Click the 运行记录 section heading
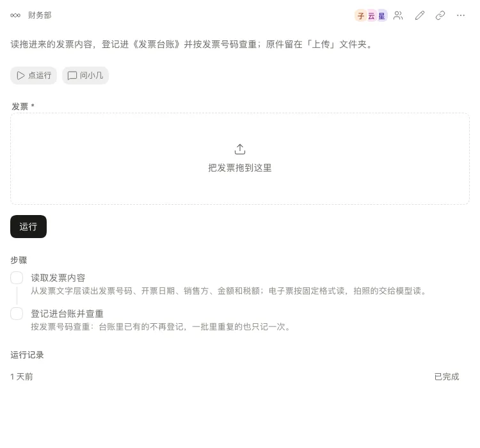This screenshot has height=448, width=480. click(27, 355)
